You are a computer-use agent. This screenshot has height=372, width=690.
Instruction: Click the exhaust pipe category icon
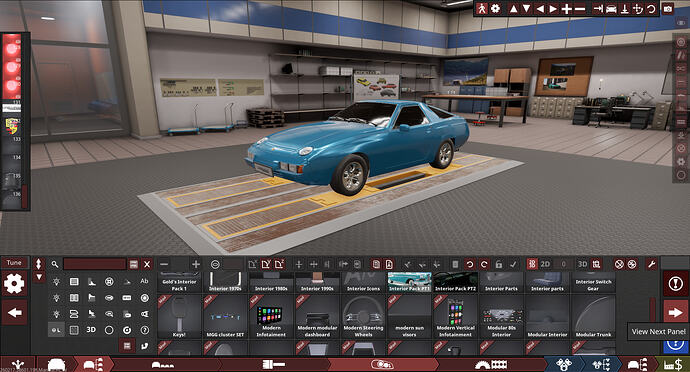[x=144, y=346]
